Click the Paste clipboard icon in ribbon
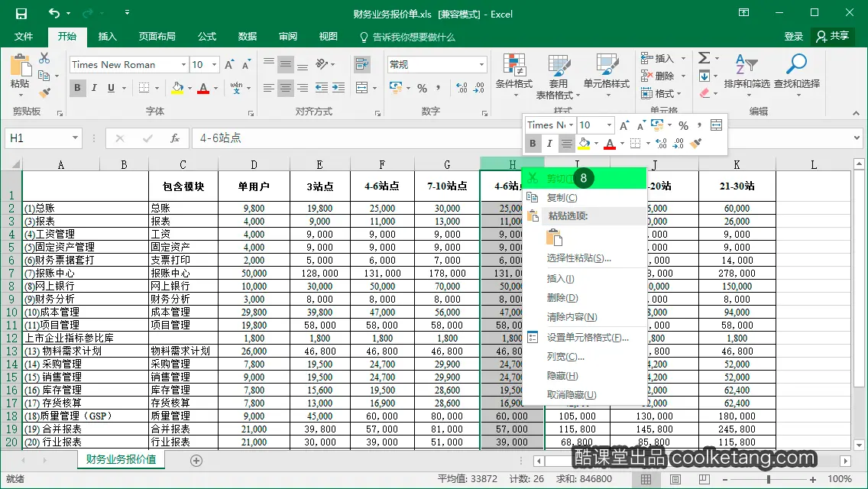This screenshot has height=489, width=868. 21,66
